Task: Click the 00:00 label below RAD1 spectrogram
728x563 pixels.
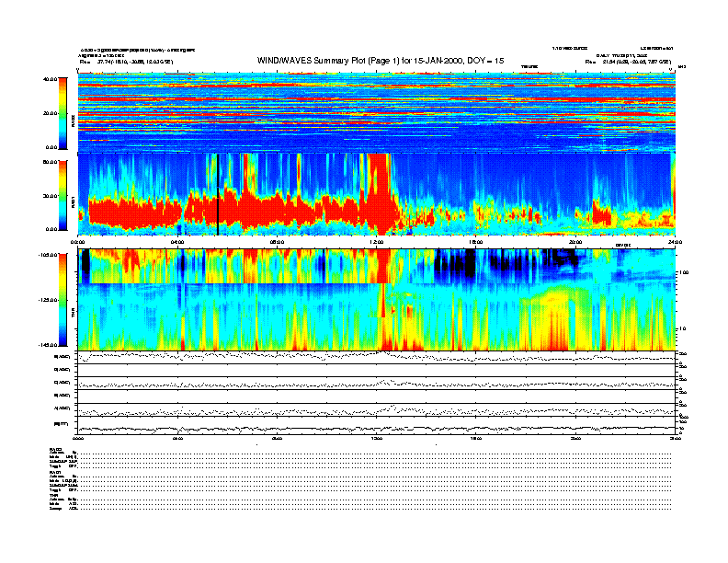Action: tap(77, 242)
